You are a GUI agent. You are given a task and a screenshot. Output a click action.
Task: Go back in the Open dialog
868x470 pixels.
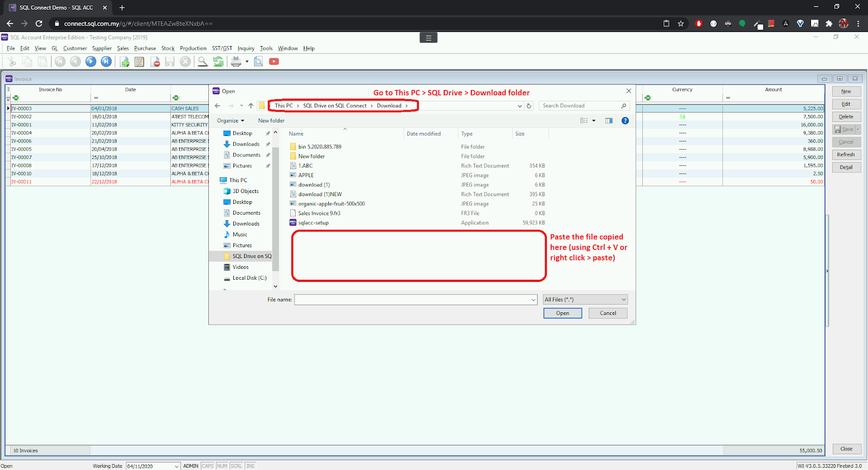(218, 106)
